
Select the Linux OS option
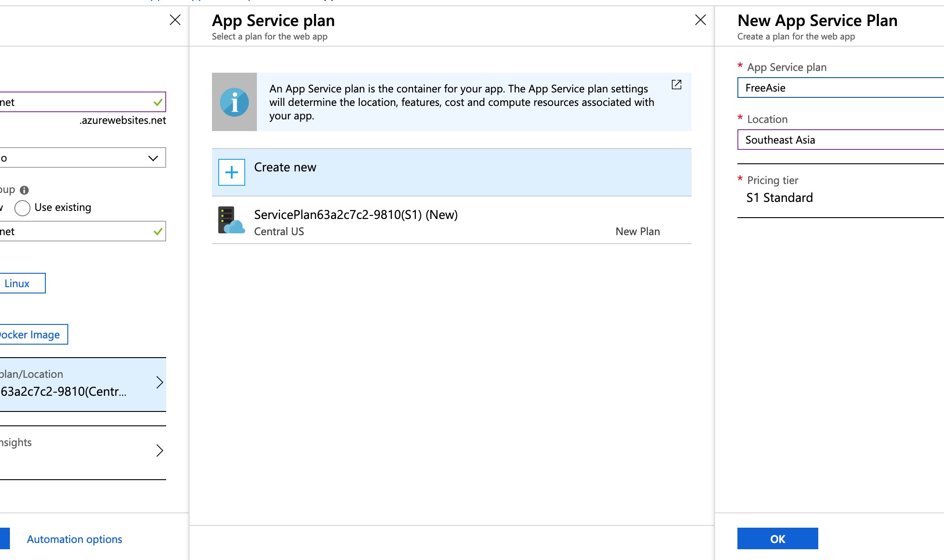click(18, 284)
